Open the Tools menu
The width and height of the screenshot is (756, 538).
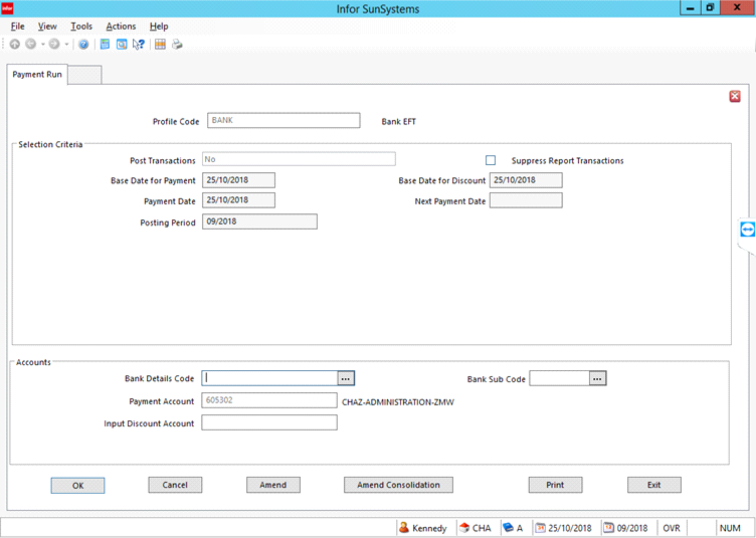(81, 27)
